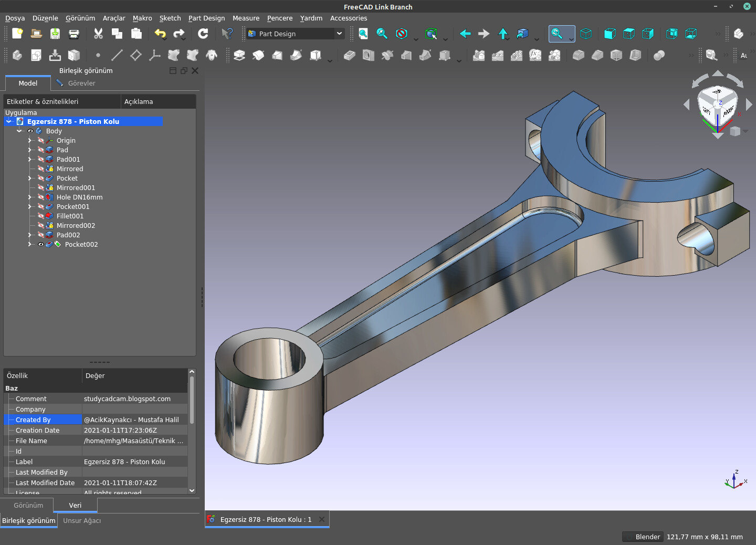Click the Refresh icon in toolbar

pos(203,34)
